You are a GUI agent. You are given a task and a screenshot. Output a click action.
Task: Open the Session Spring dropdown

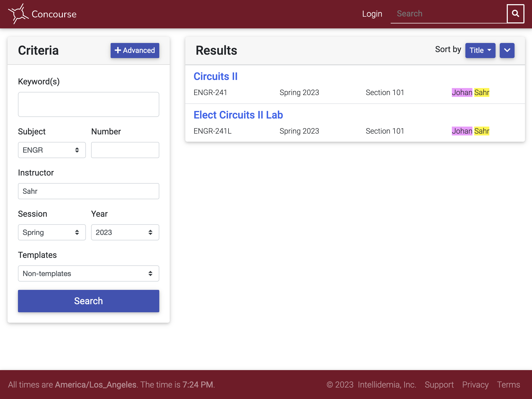[x=52, y=232]
